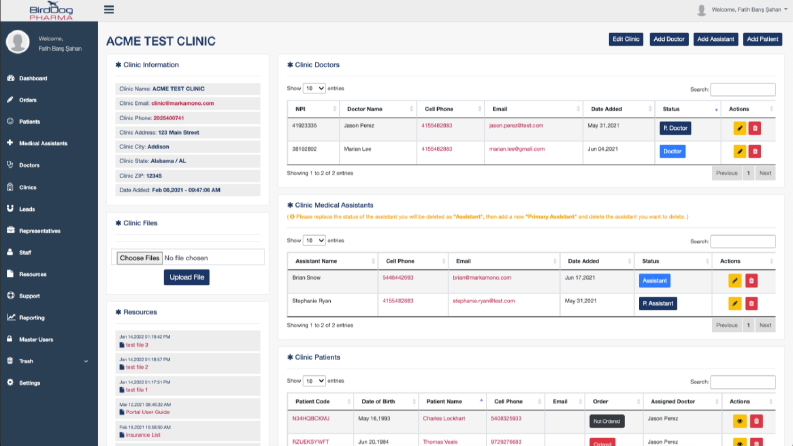Image resolution: width=793 pixels, height=446 pixels.
Task: Toggle the hamburger menu icon
Action: (109, 10)
